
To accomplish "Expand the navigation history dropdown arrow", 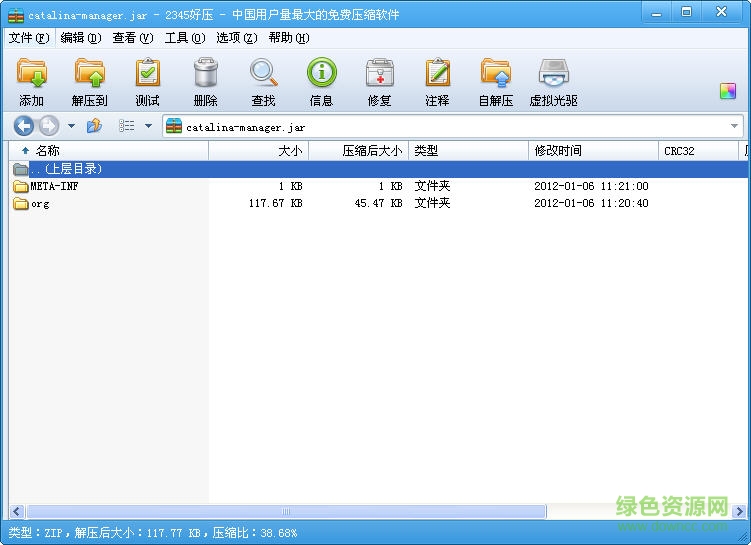I will click(71, 126).
